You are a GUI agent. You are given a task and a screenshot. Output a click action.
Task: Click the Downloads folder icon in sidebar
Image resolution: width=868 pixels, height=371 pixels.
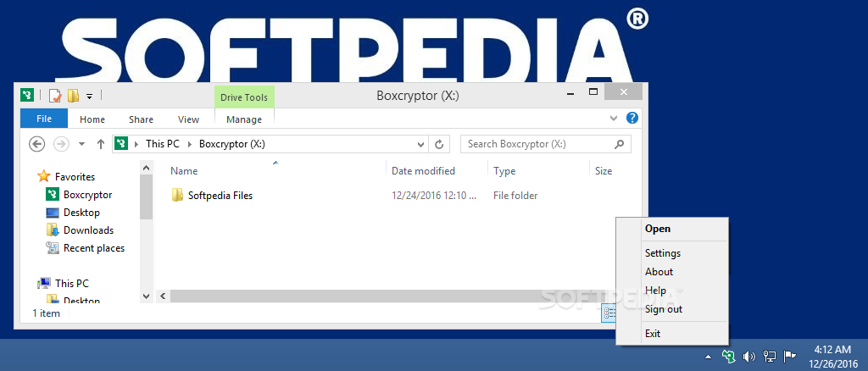pos(53,230)
